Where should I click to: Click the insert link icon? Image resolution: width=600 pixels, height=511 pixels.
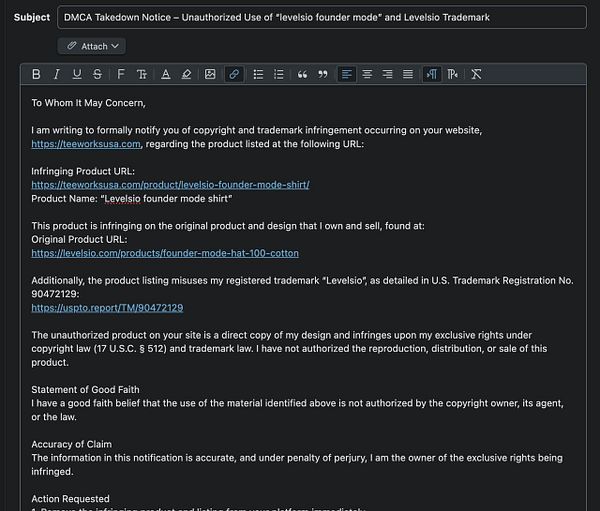click(234, 74)
